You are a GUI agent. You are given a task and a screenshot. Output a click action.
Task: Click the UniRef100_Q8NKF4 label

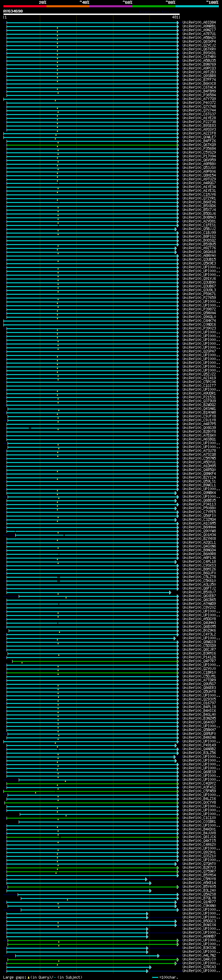199,473
